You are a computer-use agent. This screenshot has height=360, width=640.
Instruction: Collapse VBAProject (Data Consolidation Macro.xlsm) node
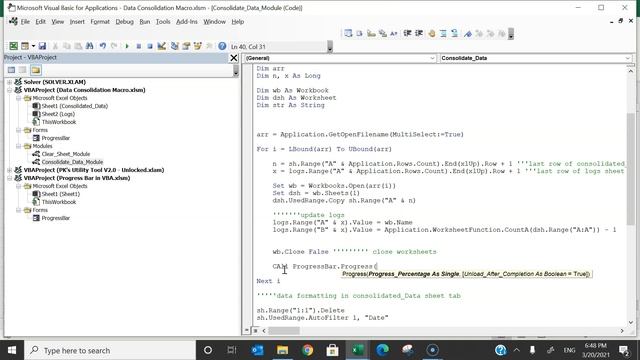coord(9,90)
